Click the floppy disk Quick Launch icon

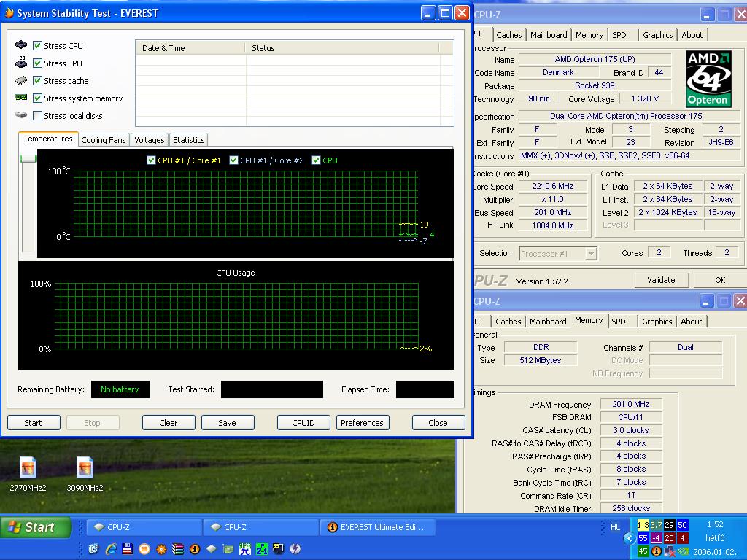(x=127, y=549)
